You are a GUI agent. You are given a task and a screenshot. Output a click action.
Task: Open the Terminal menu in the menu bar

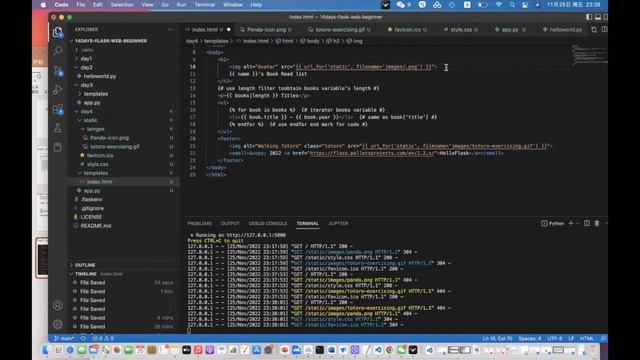click(204, 5)
